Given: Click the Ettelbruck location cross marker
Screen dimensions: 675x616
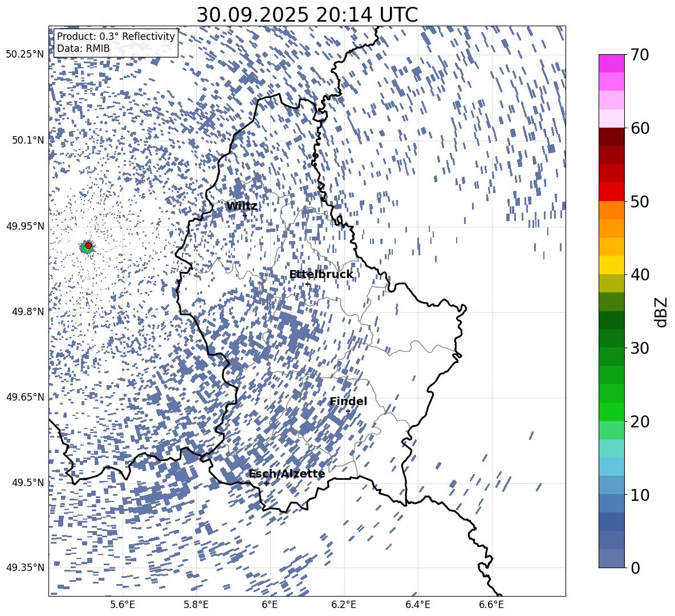Looking at the screenshot, I should coord(307,284).
